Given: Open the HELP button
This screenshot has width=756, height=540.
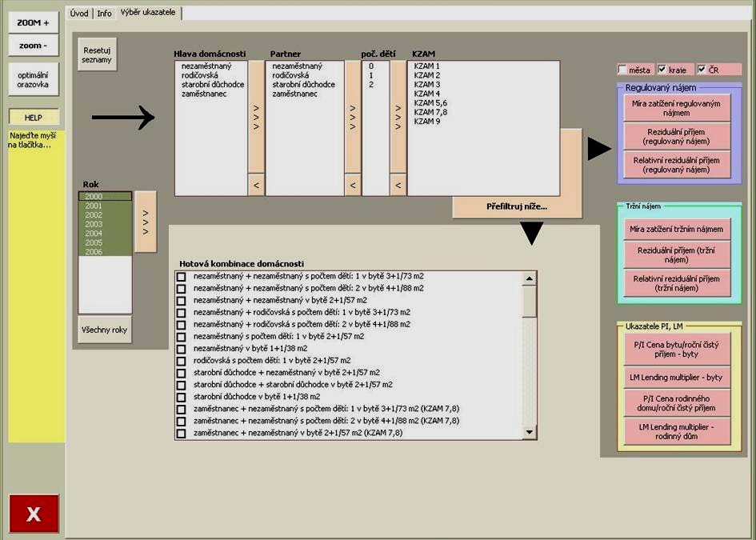Looking at the screenshot, I should [x=34, y=117].
